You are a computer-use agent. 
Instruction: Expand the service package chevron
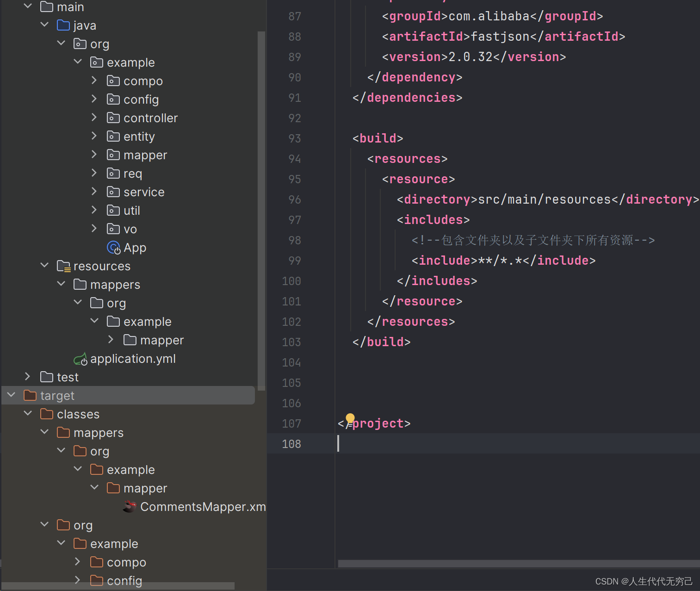tap(94, 192)
